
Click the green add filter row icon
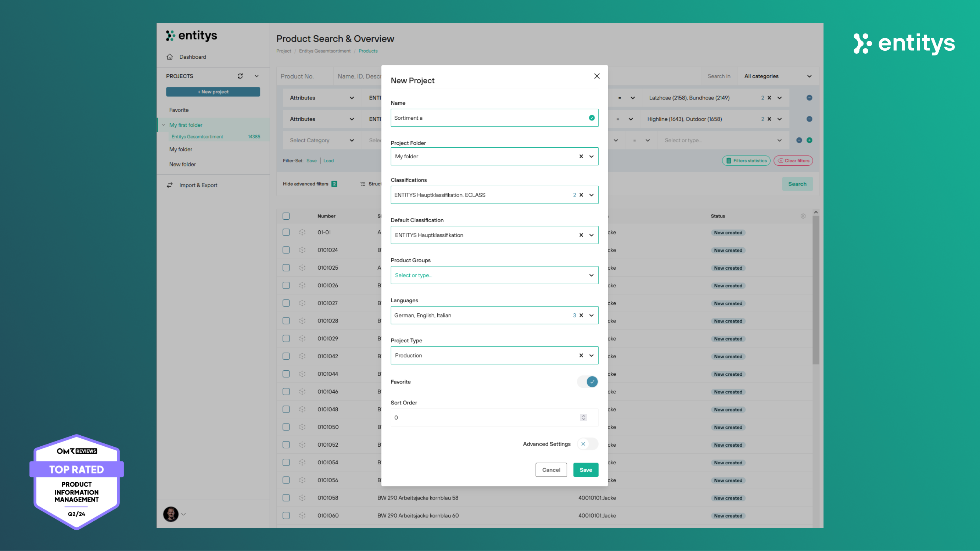pyautogui.click(x=809, y=140)
